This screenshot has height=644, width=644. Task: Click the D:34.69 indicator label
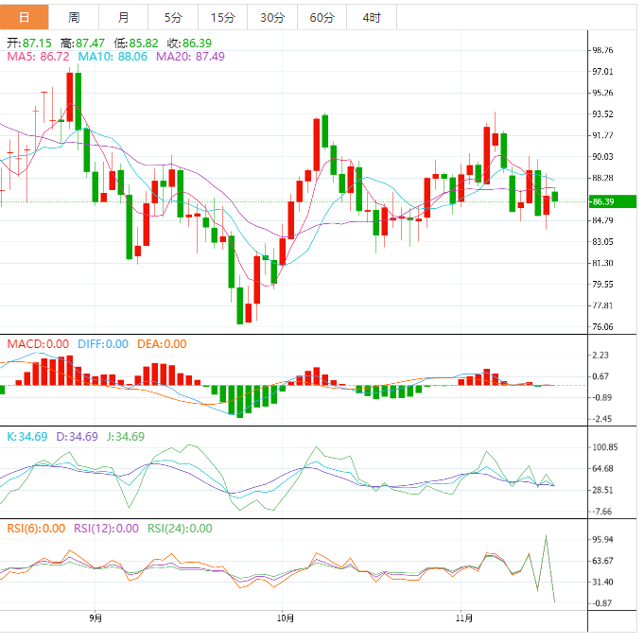[x=78, y=436]
